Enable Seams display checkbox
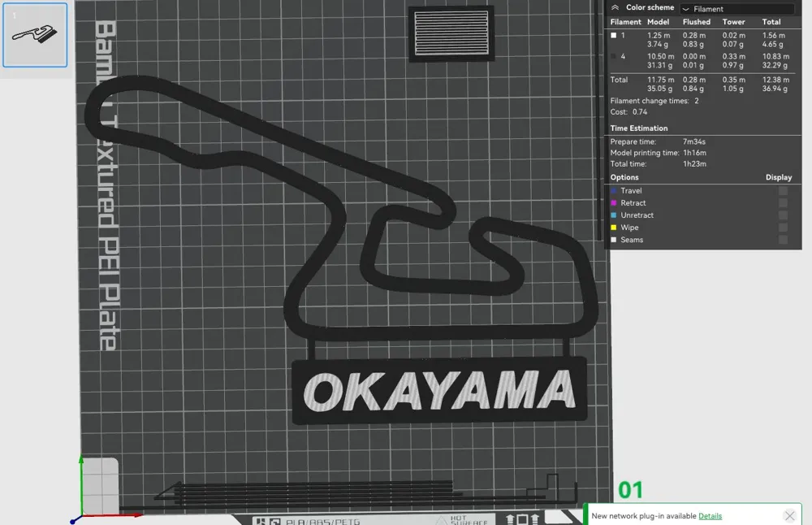The width and height of the screenshot is (812, 525). point(783,240)
